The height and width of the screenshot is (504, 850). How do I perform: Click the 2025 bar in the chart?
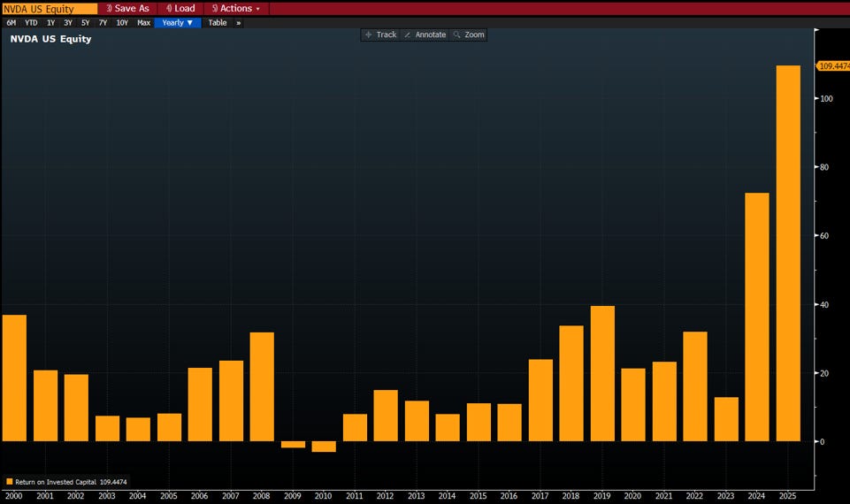(788, 253)
